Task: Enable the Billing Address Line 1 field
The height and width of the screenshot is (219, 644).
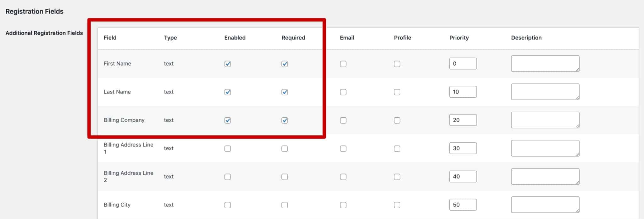Action: (x=227, y=148)
